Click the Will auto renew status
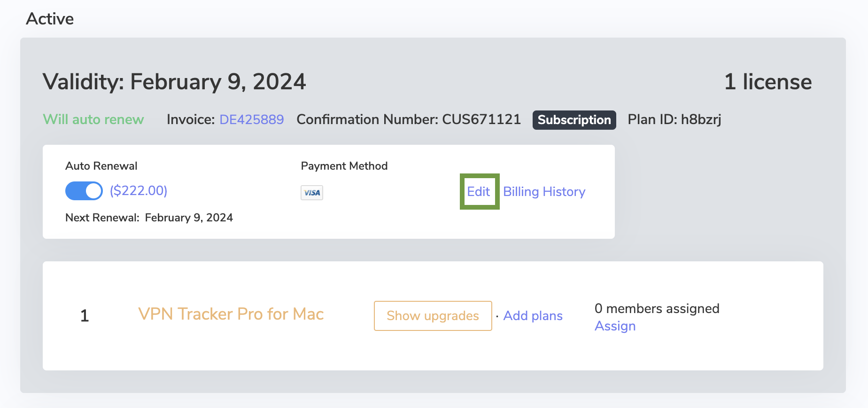 point(93,119)
